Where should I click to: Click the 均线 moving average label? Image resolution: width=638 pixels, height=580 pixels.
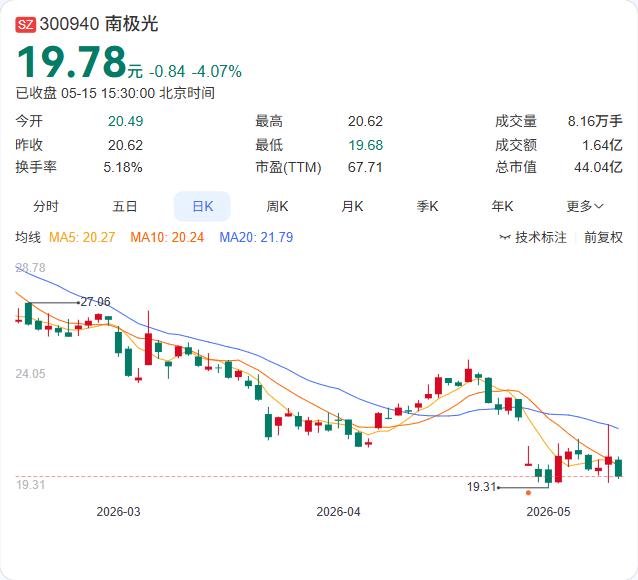point(28,237)
